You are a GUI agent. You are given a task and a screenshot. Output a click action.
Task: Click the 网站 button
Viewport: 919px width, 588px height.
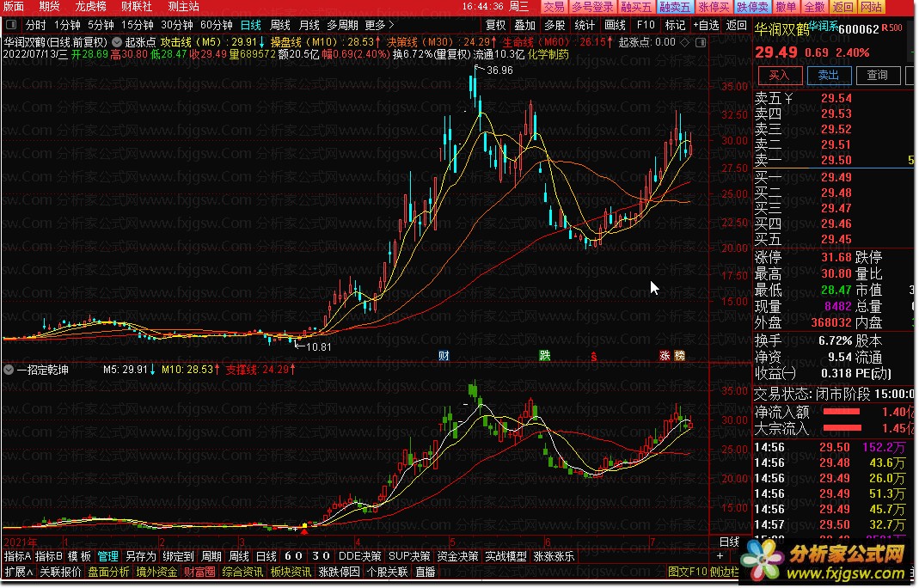pyautogui.click(x=872, y=7)
